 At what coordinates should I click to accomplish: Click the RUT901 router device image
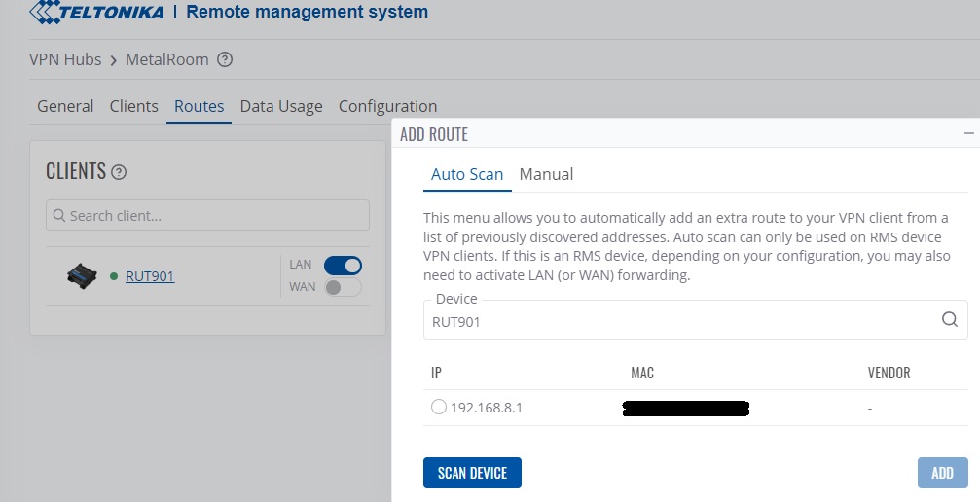pos(82,275)
